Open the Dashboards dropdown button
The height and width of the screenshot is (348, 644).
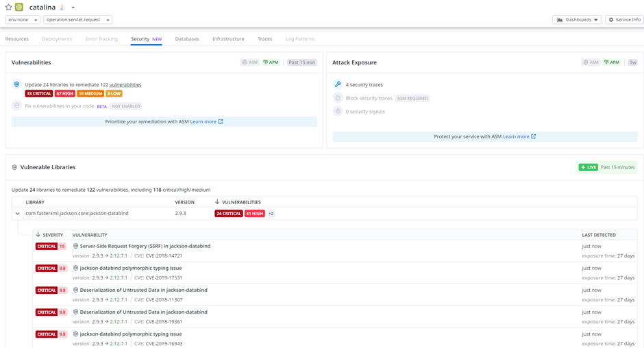click(577, 20)
